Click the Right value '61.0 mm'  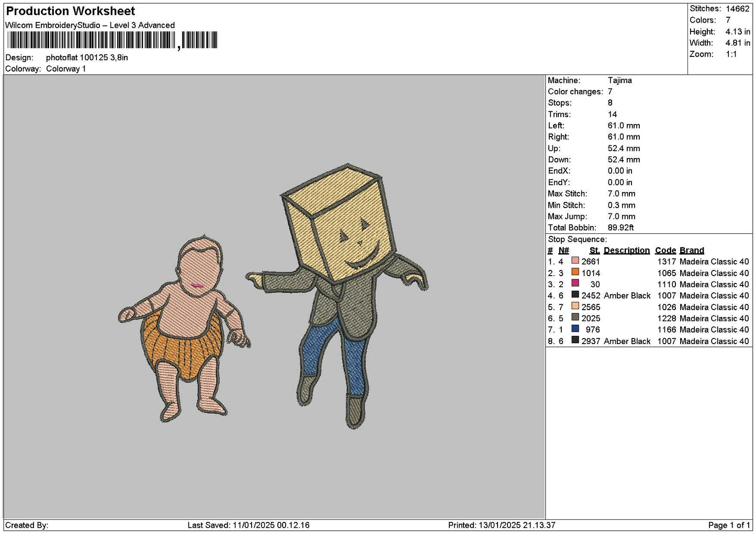click(x=624, y=137)
